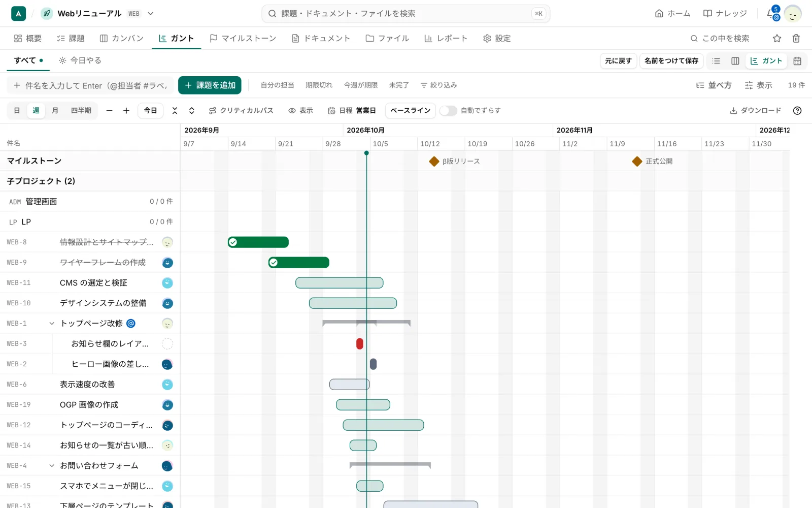This screenshot has height=508, width=812.
Task: Click the workspace logo A icon
Action: (x=18, y=14)
